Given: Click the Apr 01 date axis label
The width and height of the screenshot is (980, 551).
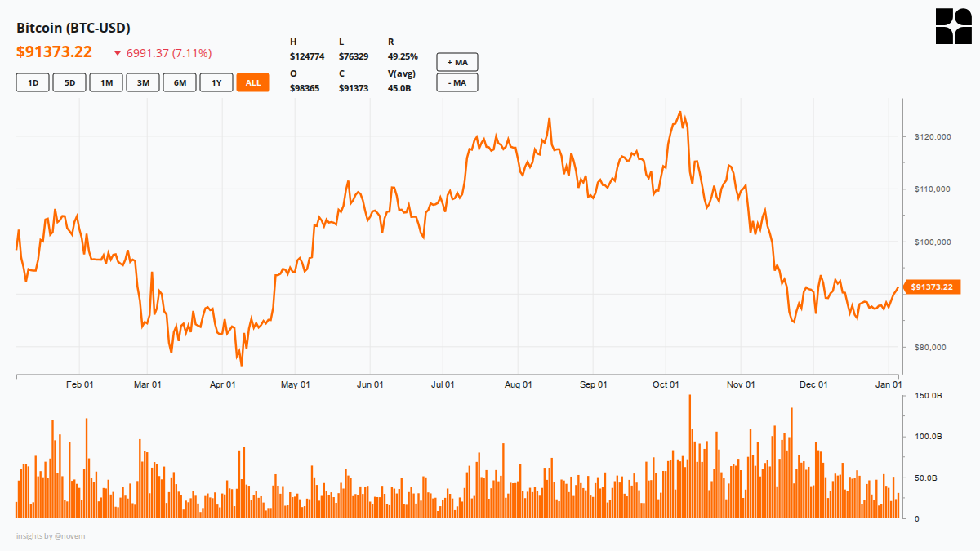Looking at the screenshot, I should (x=223, y=384).
